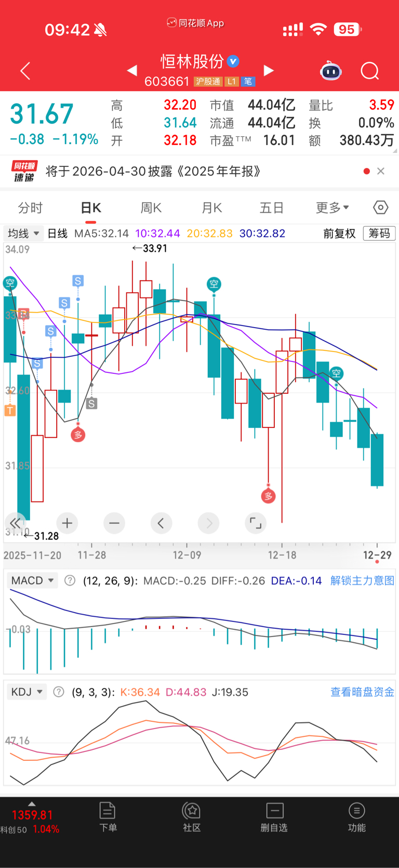Expand quote details corner triangle
This screenshot has width=399, height=868.
click(x=395, y=151)
